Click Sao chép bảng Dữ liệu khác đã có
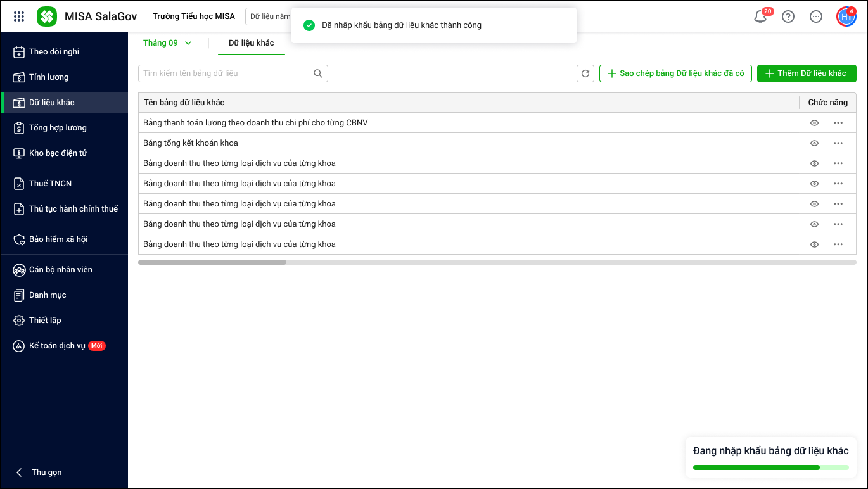The width and height of the screenshot is (868, 489). click(675, 73)
